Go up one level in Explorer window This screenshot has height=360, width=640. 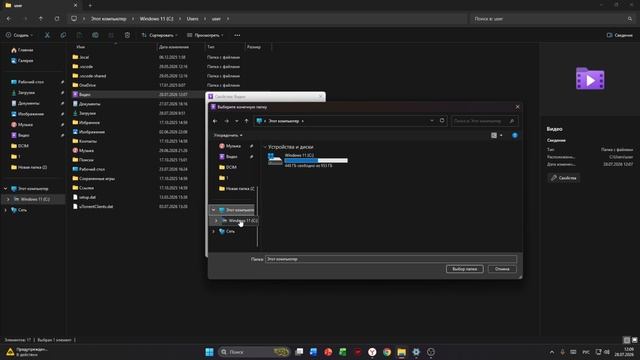[41, 19]
